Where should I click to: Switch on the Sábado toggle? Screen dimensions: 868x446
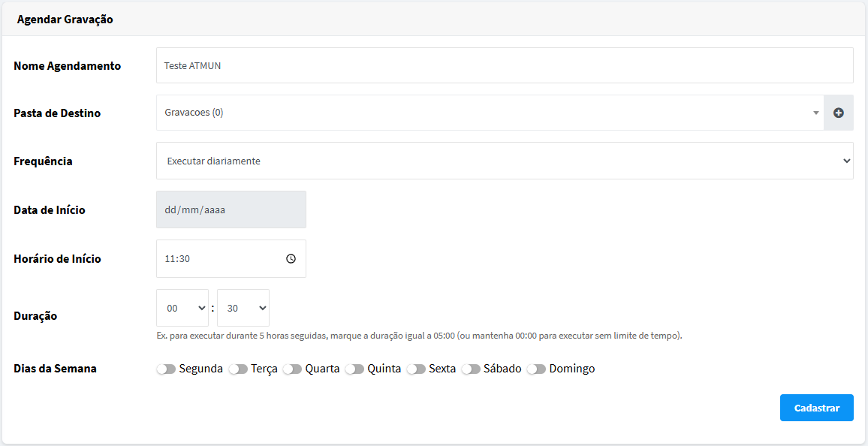[x=471, y=369]
